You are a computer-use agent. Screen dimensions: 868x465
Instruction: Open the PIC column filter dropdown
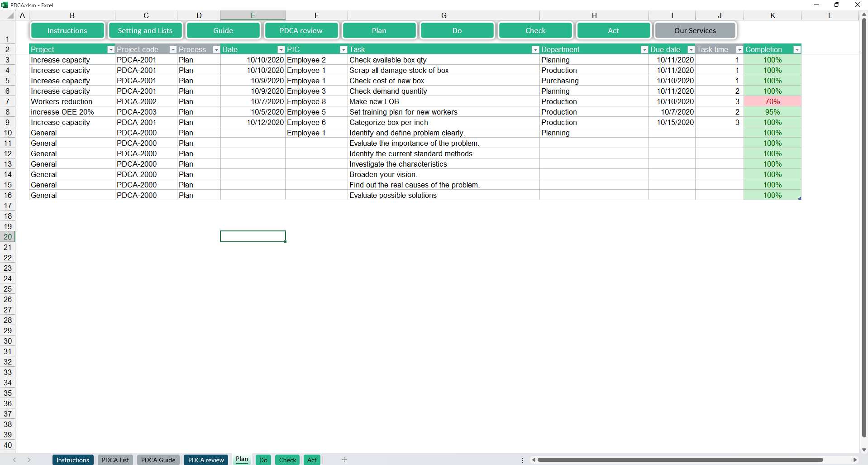pos(343,49)
